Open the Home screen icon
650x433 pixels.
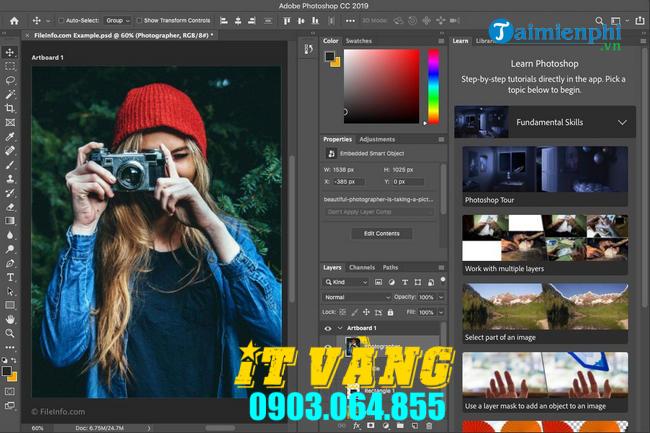tap(14, 21)
